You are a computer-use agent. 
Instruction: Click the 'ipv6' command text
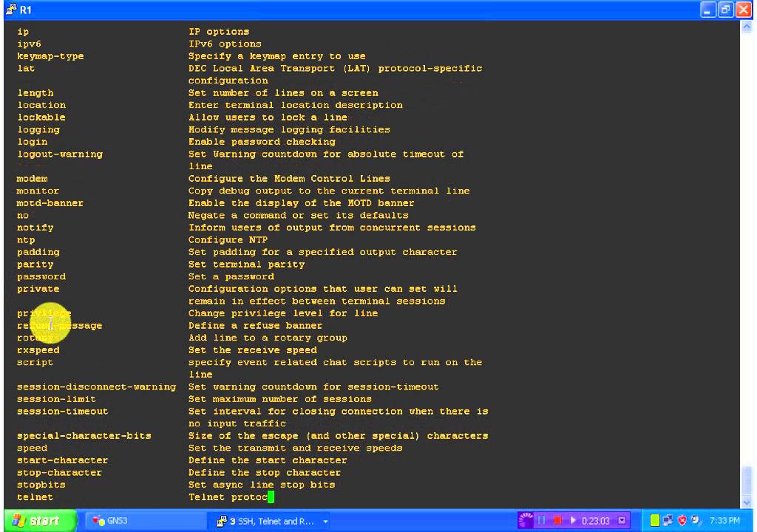click(x=29, y=44)
